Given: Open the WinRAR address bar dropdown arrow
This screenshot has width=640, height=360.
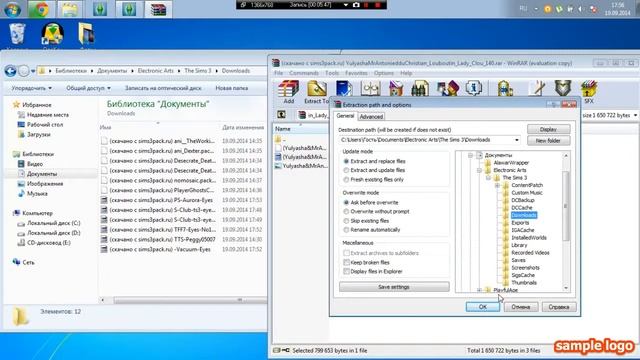Looking at the screenshot, I should (635, 116).
